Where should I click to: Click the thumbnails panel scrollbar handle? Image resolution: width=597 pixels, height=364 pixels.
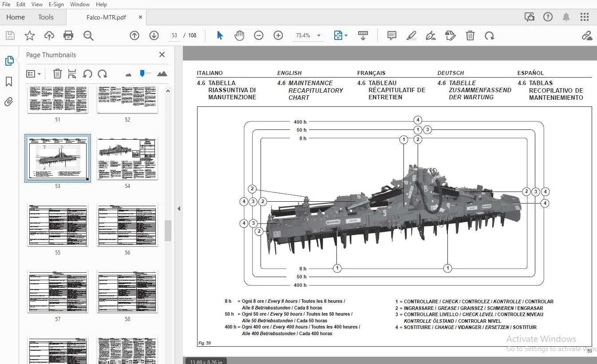pyautogui.click(x=168, y=231)
